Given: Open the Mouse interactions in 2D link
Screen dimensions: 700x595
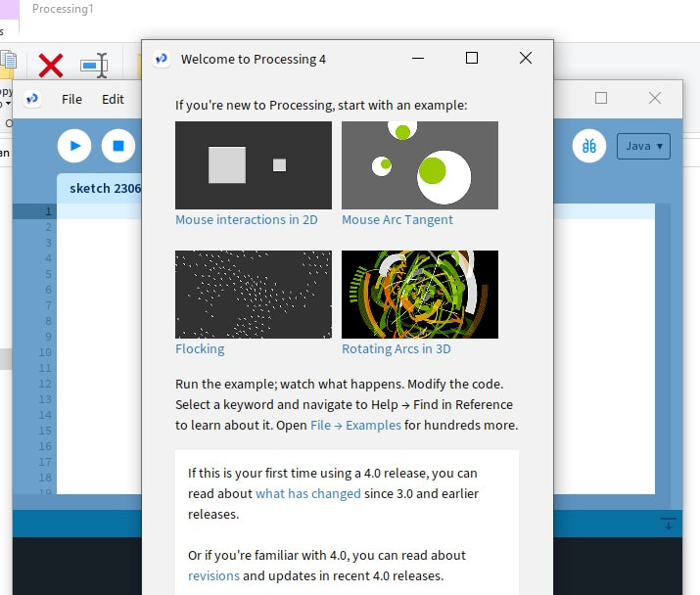Looking at the screenshot, I should tap(247, 219).
